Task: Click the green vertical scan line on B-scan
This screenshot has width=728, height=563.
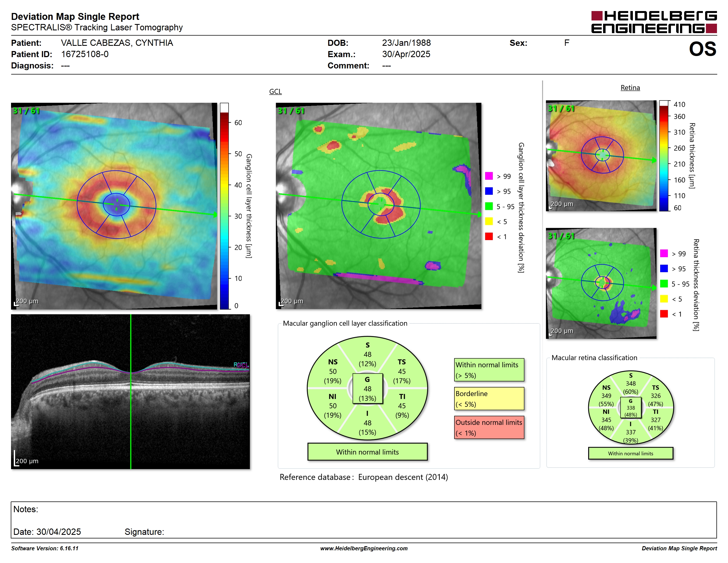Action: (x=131, y=392)
